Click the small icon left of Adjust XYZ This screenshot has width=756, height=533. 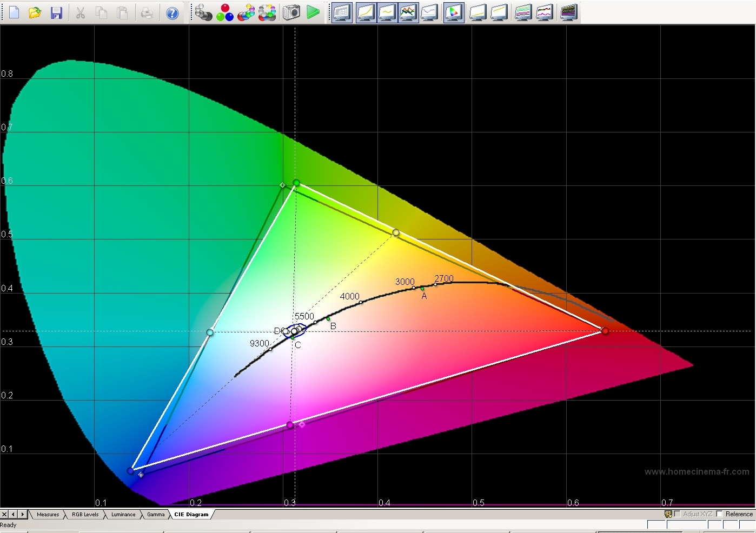click(x=668, y=514)
